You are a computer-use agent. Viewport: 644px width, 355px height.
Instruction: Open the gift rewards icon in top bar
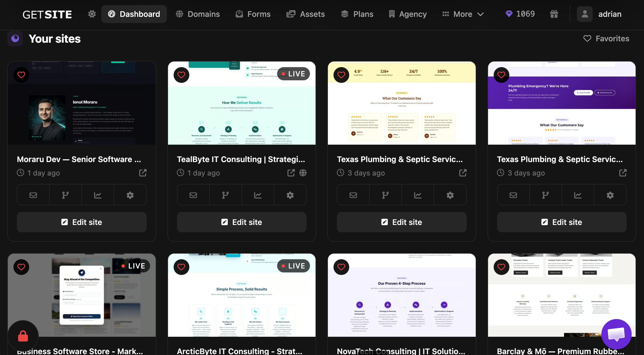pos(554,14)
